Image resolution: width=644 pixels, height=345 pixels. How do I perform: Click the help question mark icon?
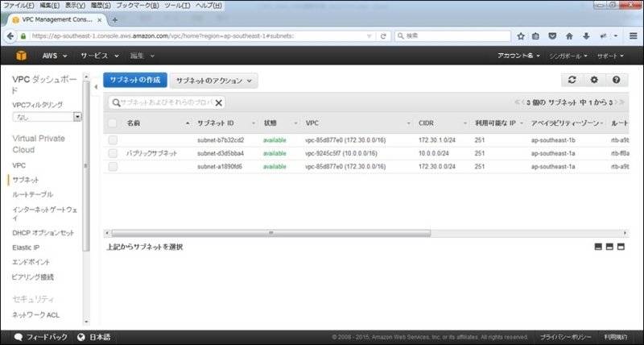coord(616,81)
